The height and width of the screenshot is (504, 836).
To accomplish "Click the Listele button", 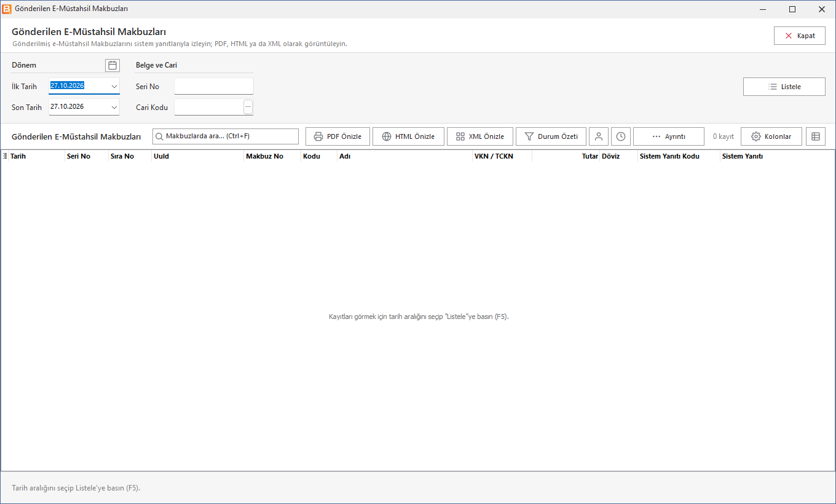I will click(x=784, y=87).
